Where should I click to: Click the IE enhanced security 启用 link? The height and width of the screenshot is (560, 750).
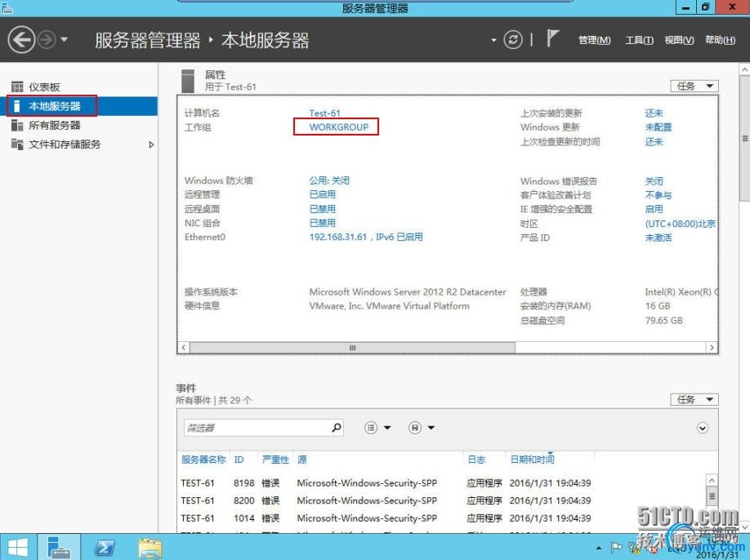654,209
